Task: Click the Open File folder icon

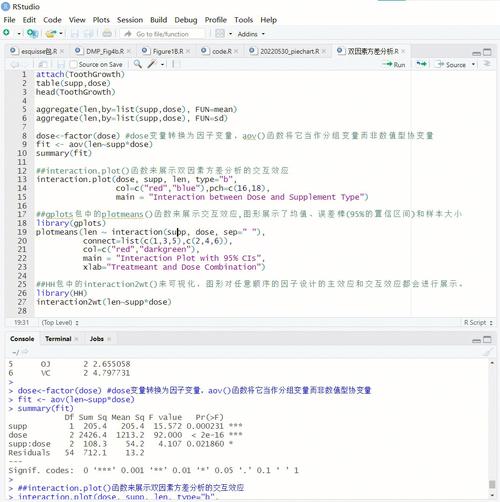Action: point(51,33)
